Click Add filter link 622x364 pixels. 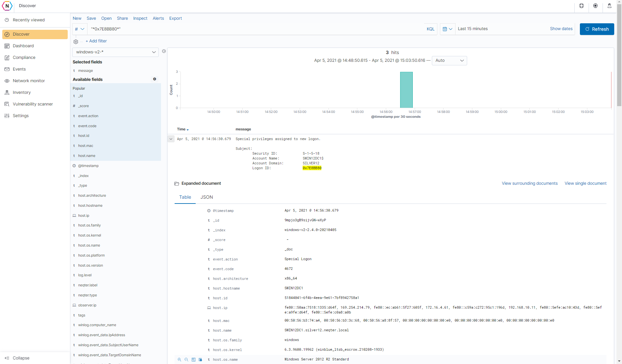pos(96,41)
